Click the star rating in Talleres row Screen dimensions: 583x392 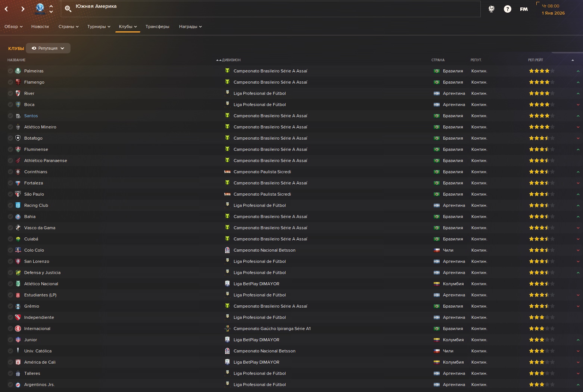point(542,373)
